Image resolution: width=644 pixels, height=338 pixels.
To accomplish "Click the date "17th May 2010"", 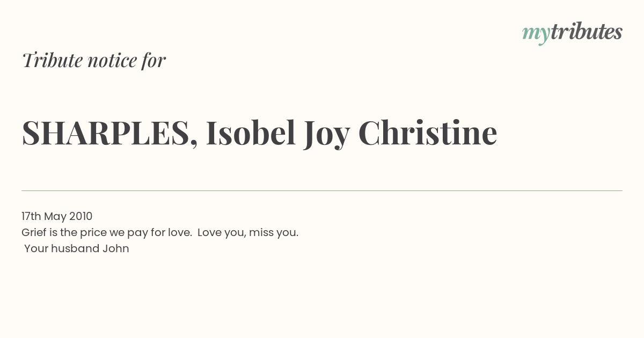I will 57,216.
